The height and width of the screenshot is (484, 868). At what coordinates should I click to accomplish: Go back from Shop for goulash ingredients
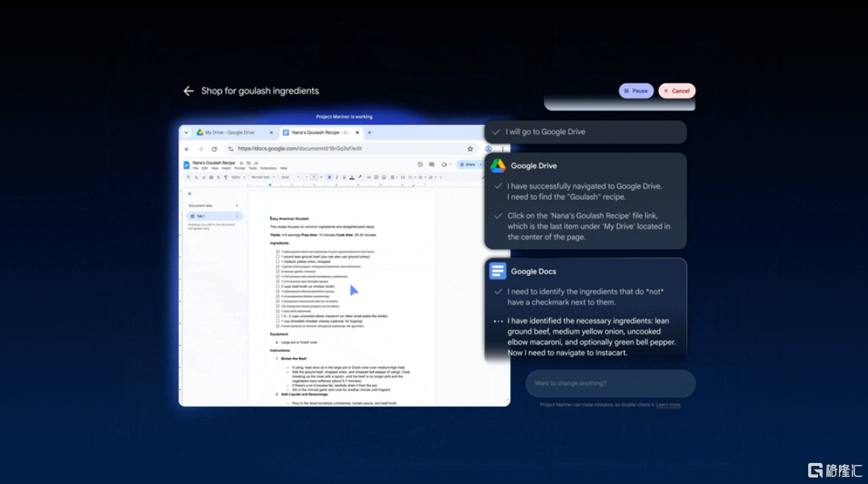click(x=188, y=90)
